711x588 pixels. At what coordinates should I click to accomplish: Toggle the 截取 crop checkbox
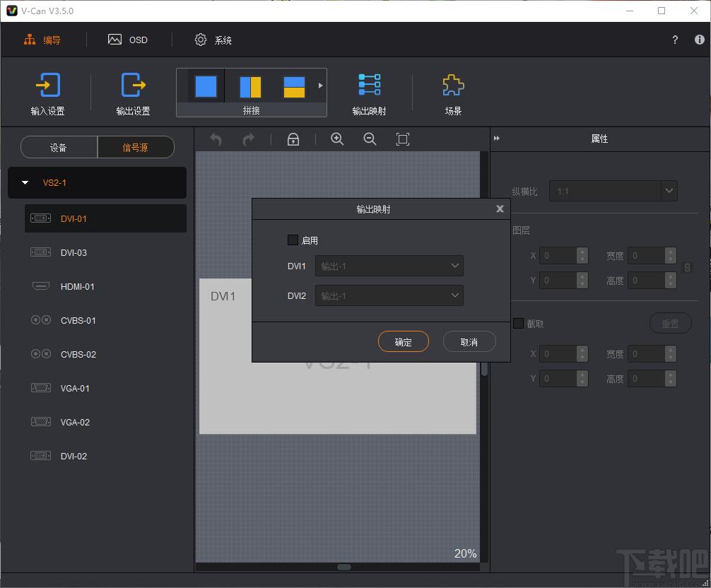518,323
